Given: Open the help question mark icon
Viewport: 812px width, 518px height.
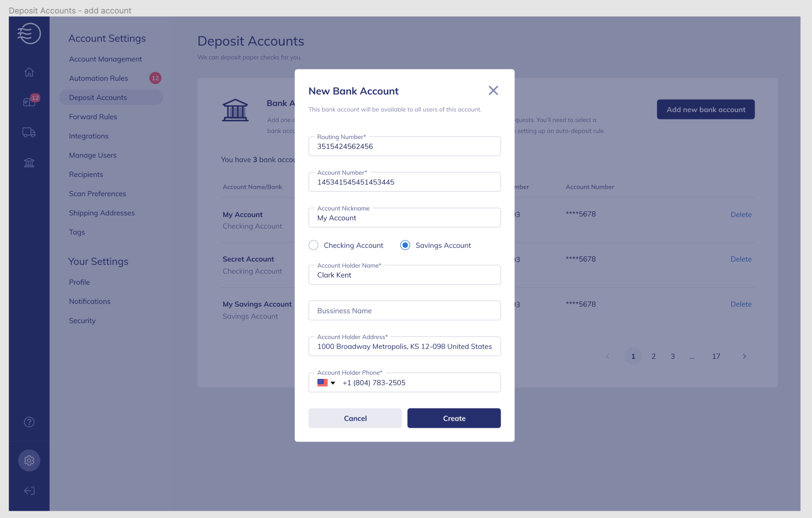Looking at the screenshot, I should pos(29,422).
